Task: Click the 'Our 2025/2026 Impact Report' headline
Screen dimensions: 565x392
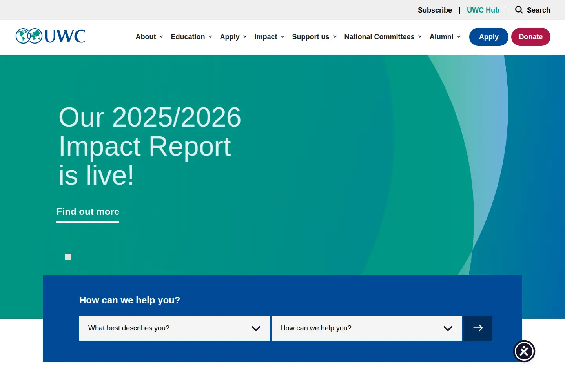Action: [150, 146]
